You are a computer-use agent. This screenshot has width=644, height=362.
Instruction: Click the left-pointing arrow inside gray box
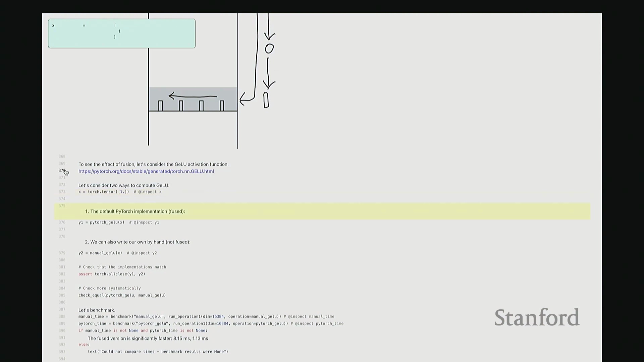[x=193, y=97]
